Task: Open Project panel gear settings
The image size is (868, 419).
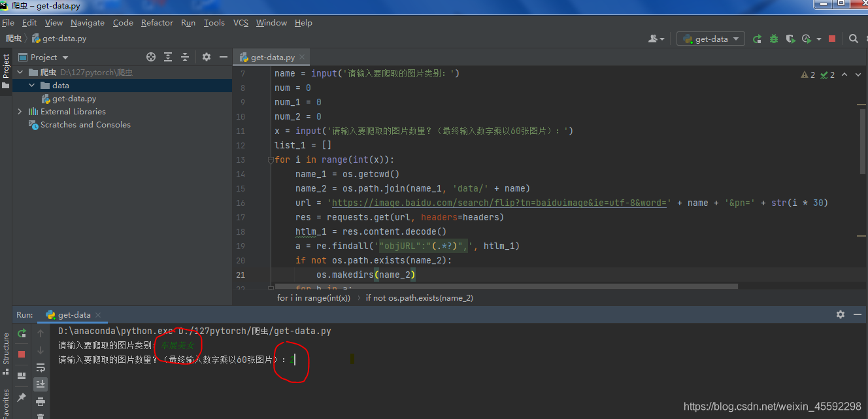Action: pyautogui.click(x=207, y=57)
